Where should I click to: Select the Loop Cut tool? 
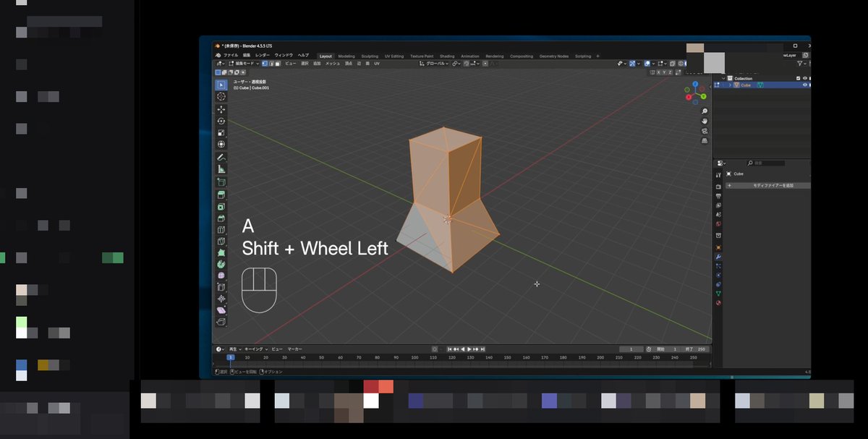[221, 230]
